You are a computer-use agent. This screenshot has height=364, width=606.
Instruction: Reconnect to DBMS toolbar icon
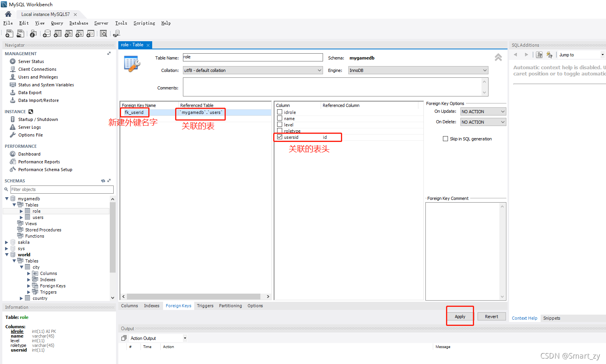pos(116,34)
